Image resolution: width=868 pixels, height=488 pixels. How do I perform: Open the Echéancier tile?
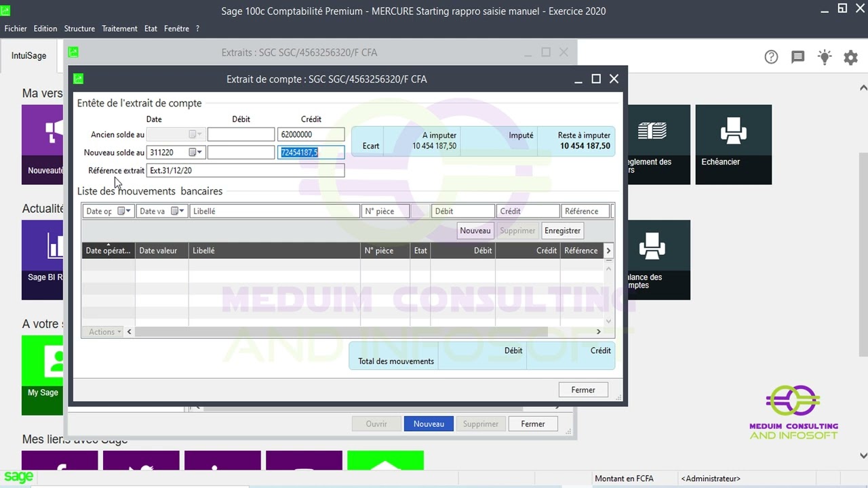734,144
